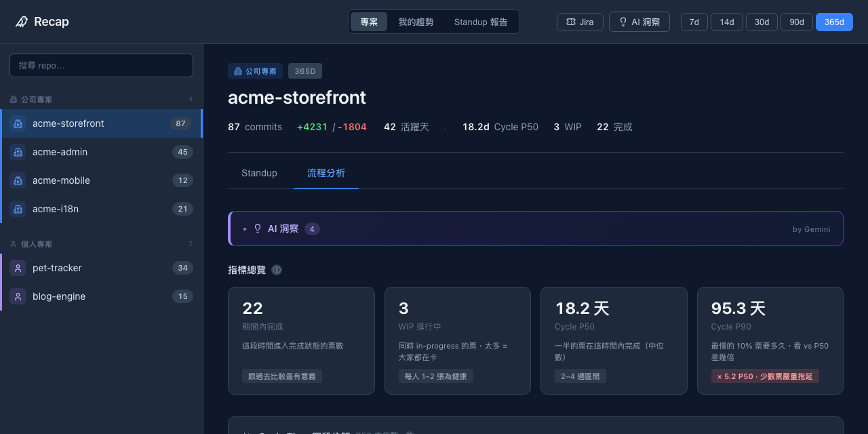Viewport: 868px width, 434px height.
Task: Click the 34 count badge for pet-tracker
Action: (x=182, y=268)
